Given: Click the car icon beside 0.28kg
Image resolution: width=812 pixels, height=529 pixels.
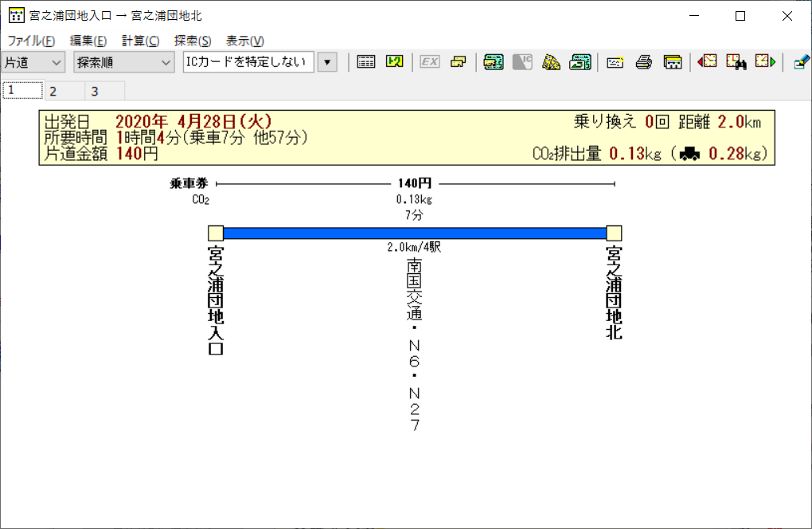Looking at the screenshot, I should point(689,154).
